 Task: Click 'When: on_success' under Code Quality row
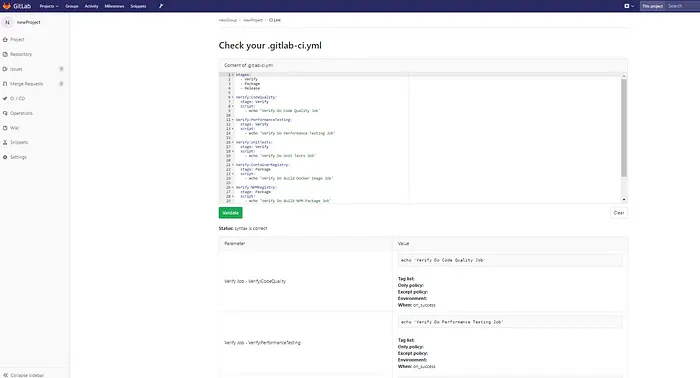tap(417, 305)
